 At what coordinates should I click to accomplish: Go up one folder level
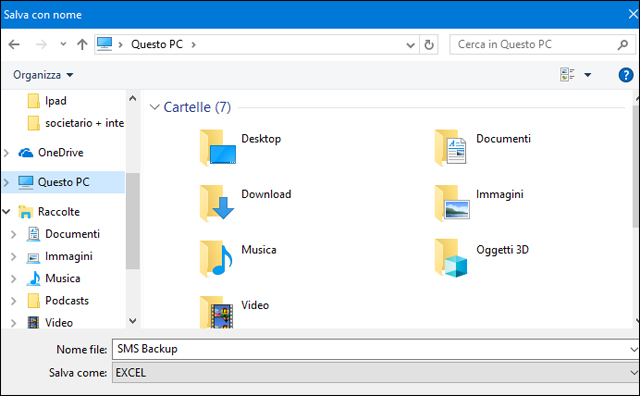(x=82, y=44)
